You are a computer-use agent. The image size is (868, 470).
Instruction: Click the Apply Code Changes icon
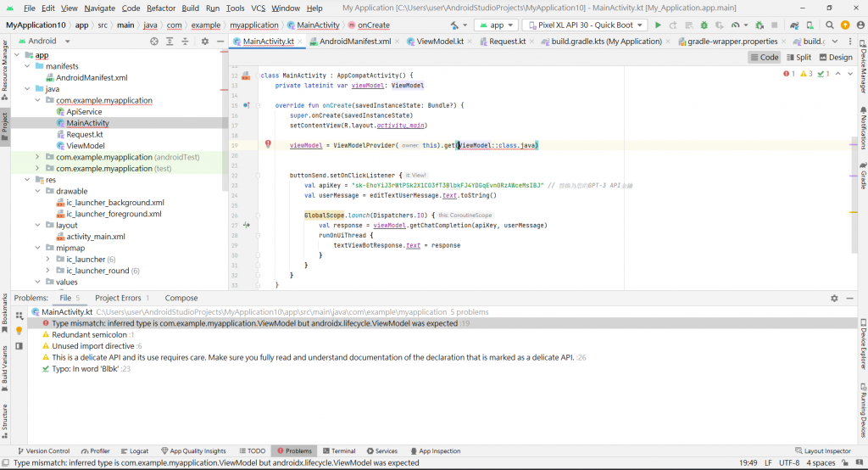click(688, 25)
